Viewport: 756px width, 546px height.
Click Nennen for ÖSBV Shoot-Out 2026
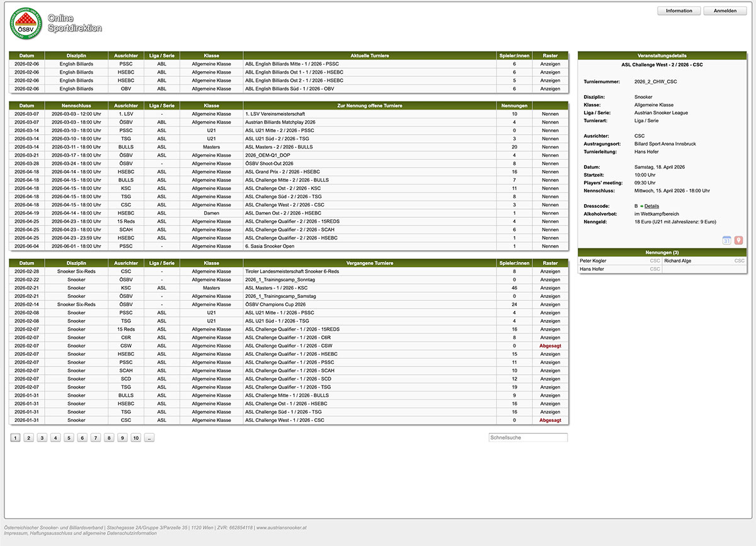click(549, 164)
